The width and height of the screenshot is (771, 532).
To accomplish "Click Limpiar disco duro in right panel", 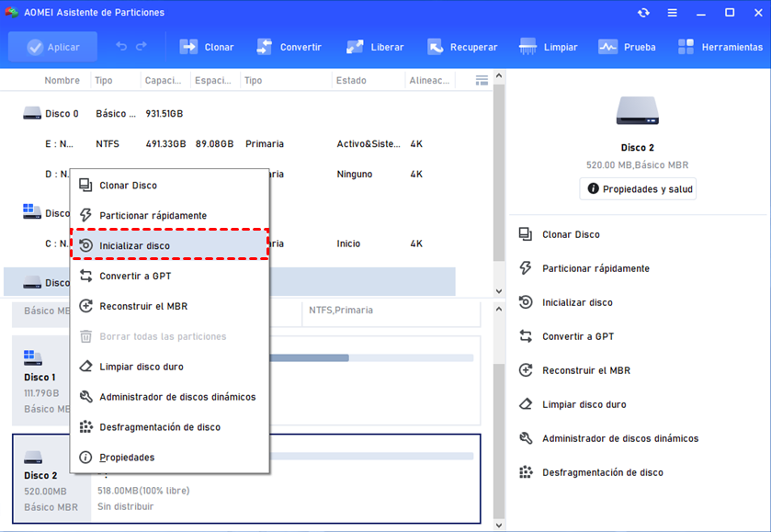I will coord(584,404).
